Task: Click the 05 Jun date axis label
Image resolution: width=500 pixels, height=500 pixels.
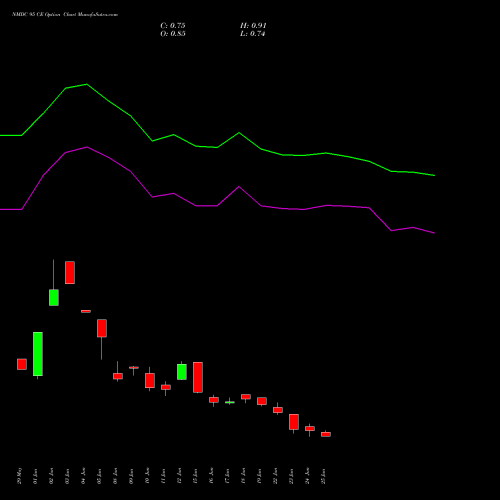Action: click(99, 476)
